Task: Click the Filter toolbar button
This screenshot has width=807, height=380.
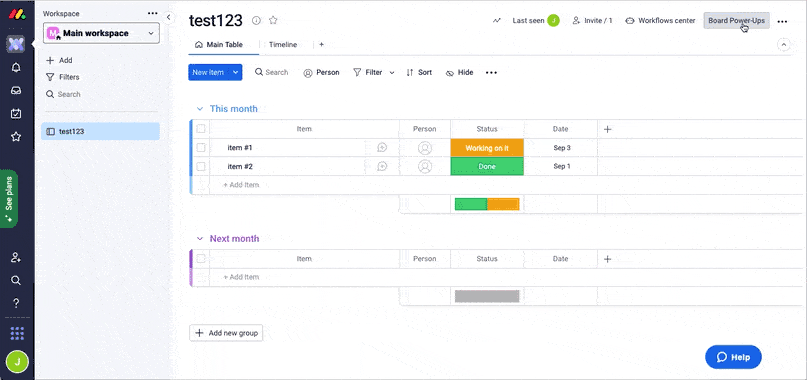Action: [x=368, y=73]
